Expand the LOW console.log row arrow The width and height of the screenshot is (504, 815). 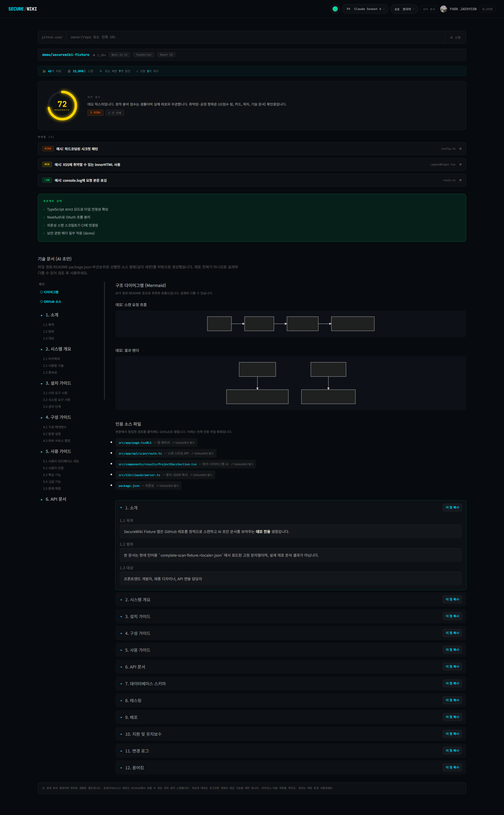click(x=460, y=180)
